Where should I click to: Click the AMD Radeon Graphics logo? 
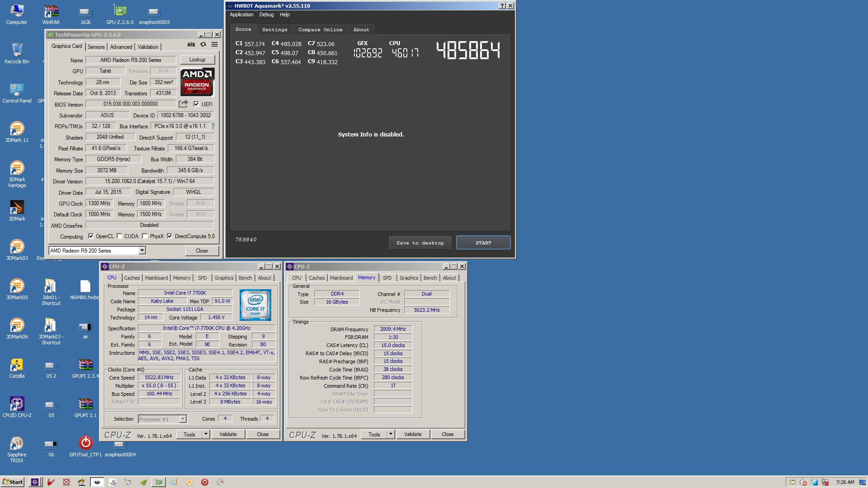click(x=198, y=82)
